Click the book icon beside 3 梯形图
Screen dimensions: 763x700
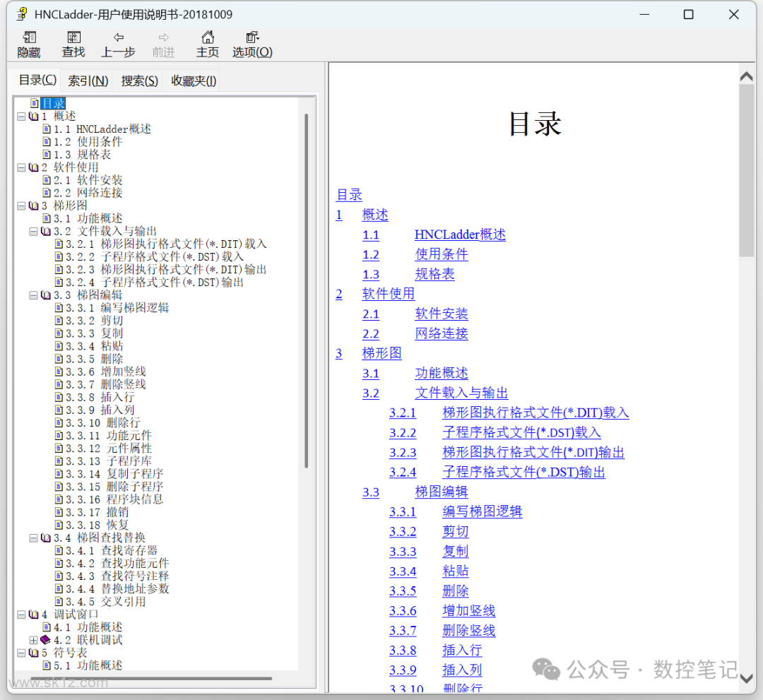point(34,206)
